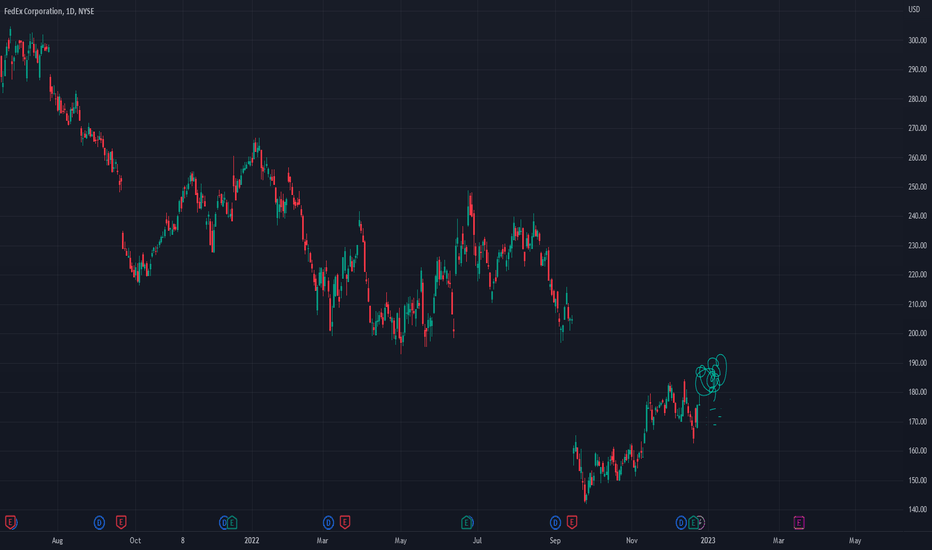Click the 270.00 price axis label

(917, 128)
